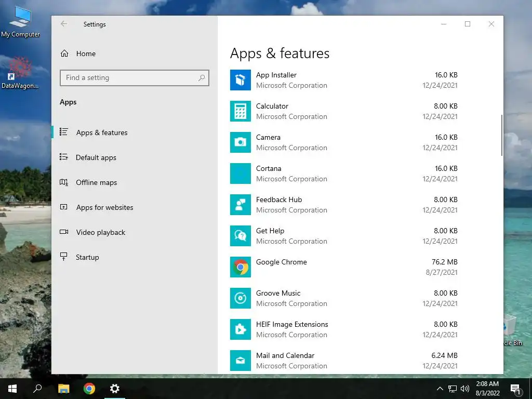Image resolution: width=532 pixels, height=399 pixels.
Task: Click the Calculator app icon
Action: pos(240,111)
